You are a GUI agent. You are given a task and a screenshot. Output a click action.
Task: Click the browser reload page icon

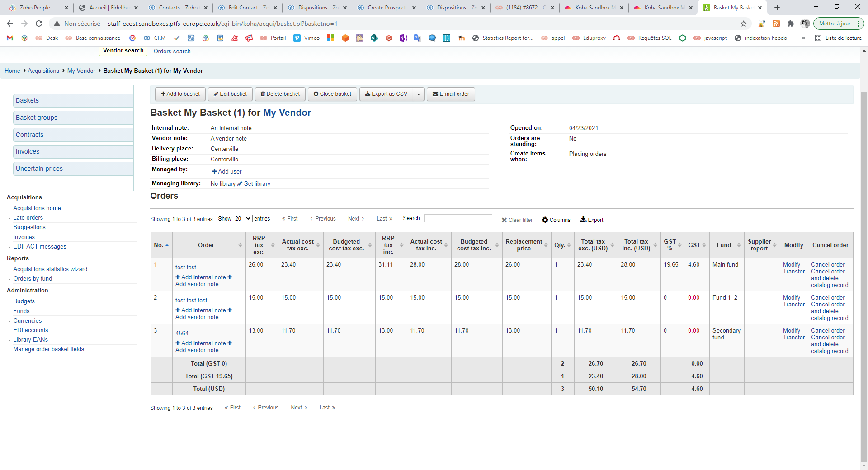39,23
